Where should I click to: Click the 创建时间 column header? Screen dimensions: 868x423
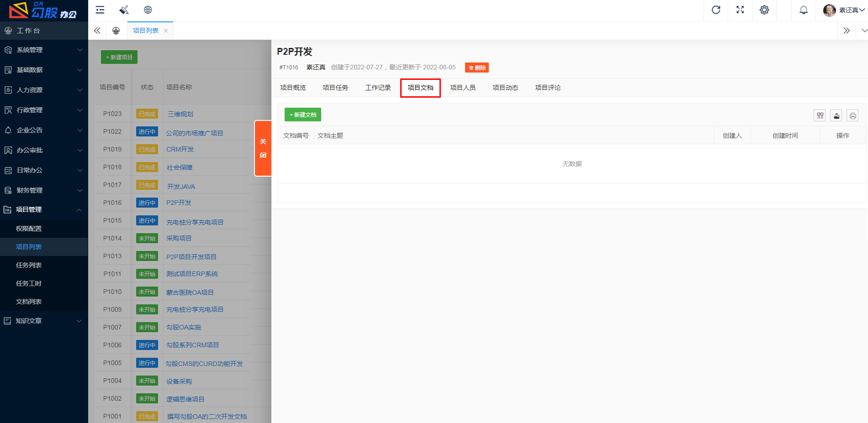(785, 136)
